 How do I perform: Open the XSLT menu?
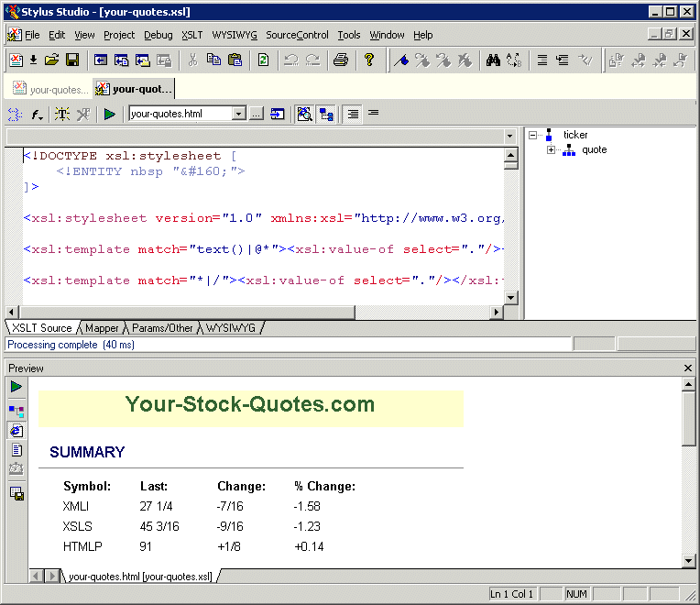[191, 35]
